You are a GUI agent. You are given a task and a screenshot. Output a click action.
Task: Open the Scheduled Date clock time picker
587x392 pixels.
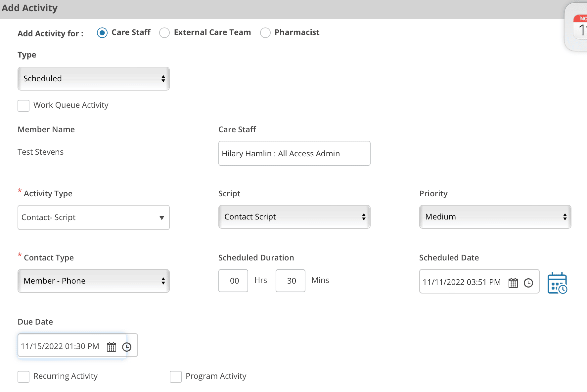tap(528, 283)
